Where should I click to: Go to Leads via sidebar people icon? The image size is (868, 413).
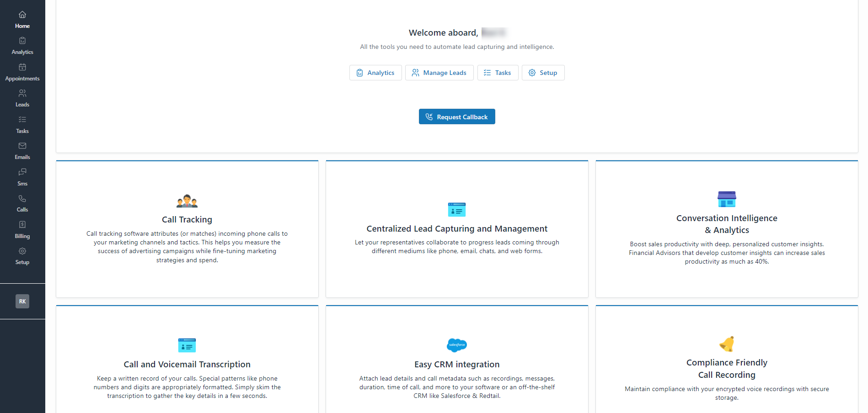click(x=22, y=93)
